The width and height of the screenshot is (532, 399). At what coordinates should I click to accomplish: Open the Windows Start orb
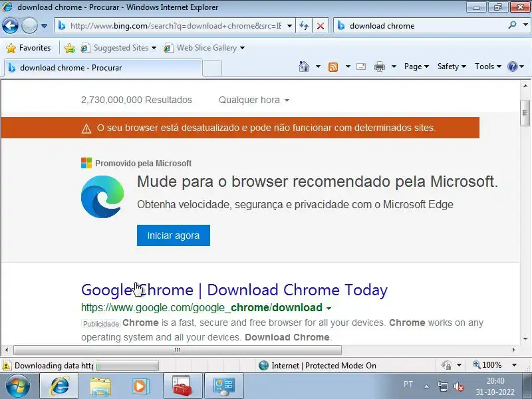pos(18,386)
